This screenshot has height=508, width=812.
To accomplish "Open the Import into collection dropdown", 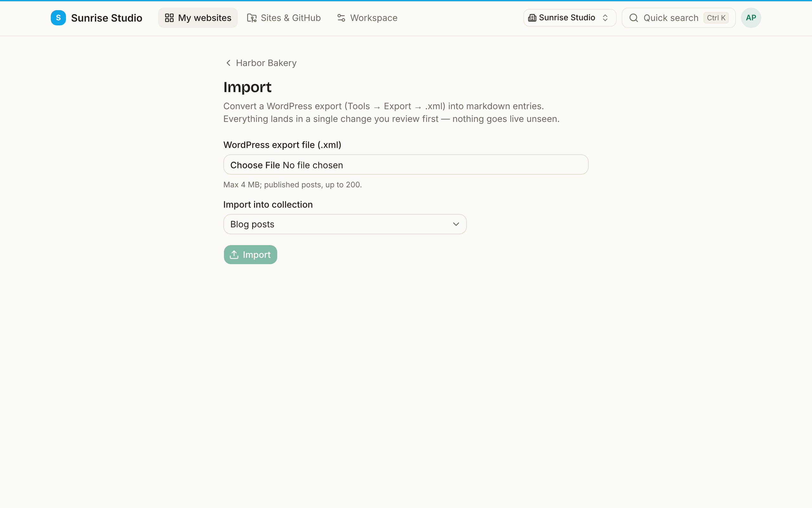I will 344,224.
